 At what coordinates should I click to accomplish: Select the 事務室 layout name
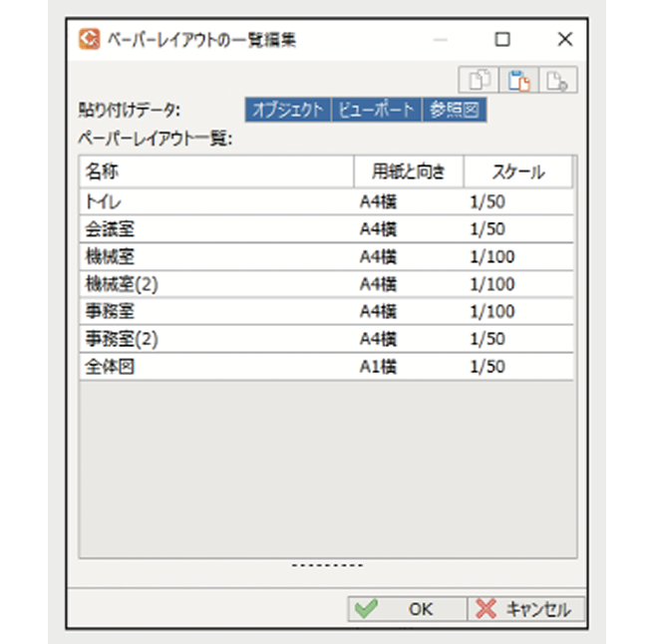tap(110, 311)
